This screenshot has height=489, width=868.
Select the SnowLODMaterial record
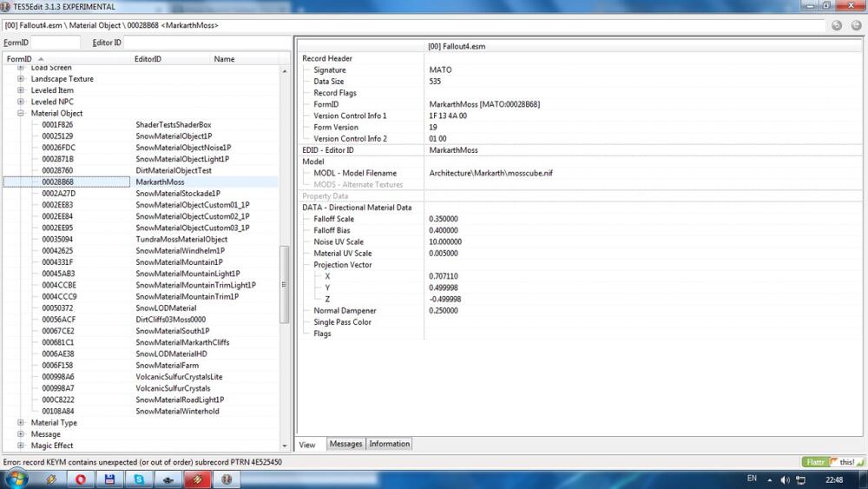[x=141, y=308]
